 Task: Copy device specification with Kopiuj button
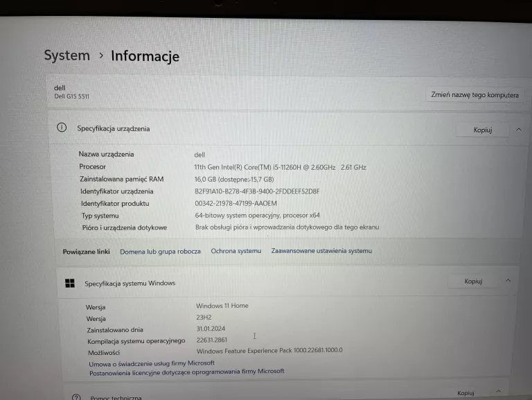click(x=482, y=130)
